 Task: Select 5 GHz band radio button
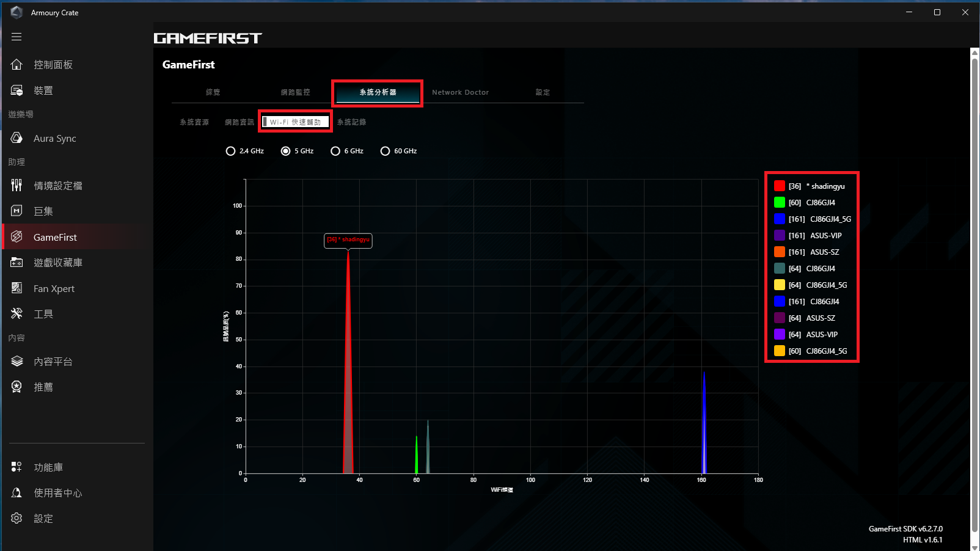285,151
